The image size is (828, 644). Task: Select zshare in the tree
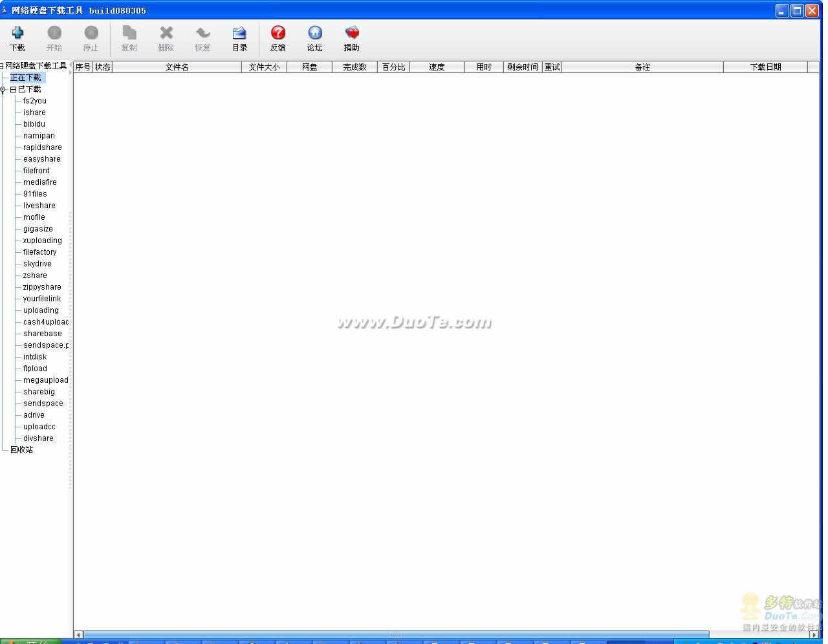click(x=35, y=275)
